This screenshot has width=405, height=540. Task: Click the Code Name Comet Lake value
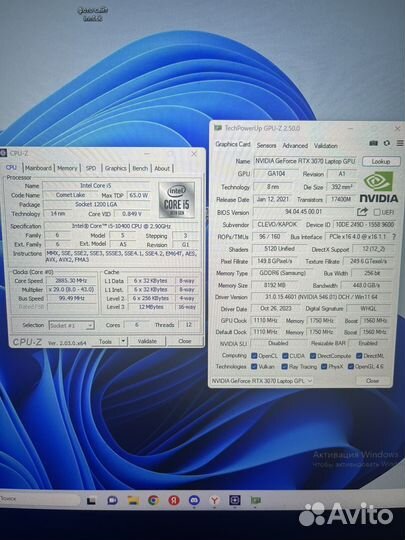click(x=71, y=195)
